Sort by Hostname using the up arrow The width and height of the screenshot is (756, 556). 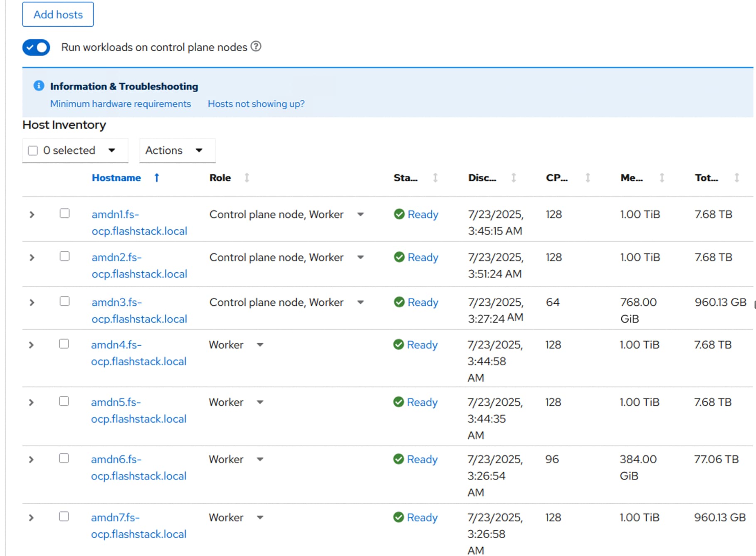[157, 178]
